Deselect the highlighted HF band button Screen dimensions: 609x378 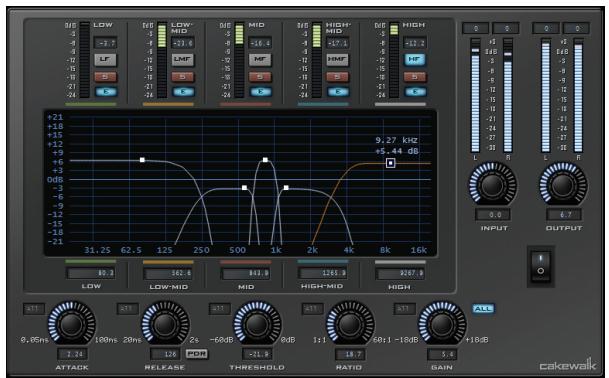point(415,59)
